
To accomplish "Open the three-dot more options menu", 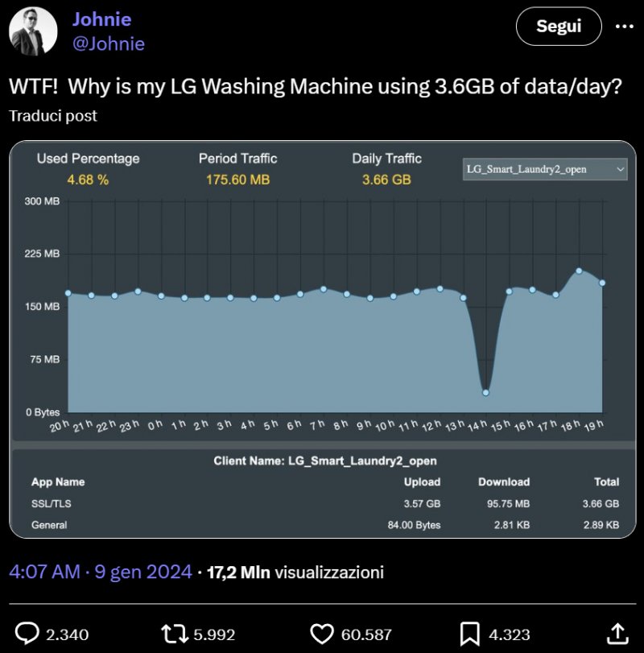I will (625, 26).
